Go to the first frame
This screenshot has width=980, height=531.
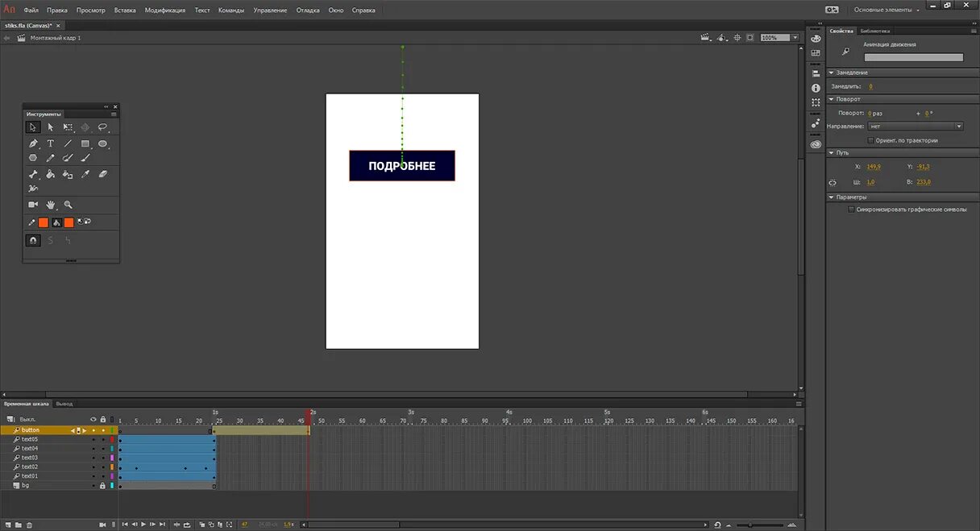pyautogui.click(x=125, y=525)
